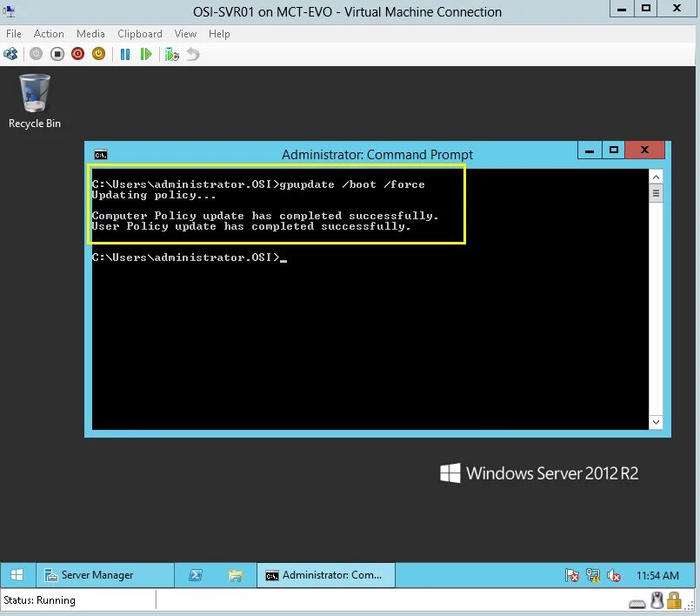Open the File menu
The image size is (700, 616).
13,34
